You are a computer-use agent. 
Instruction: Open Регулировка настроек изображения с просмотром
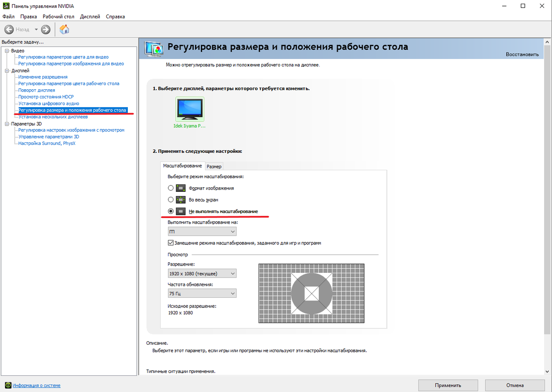71,130
